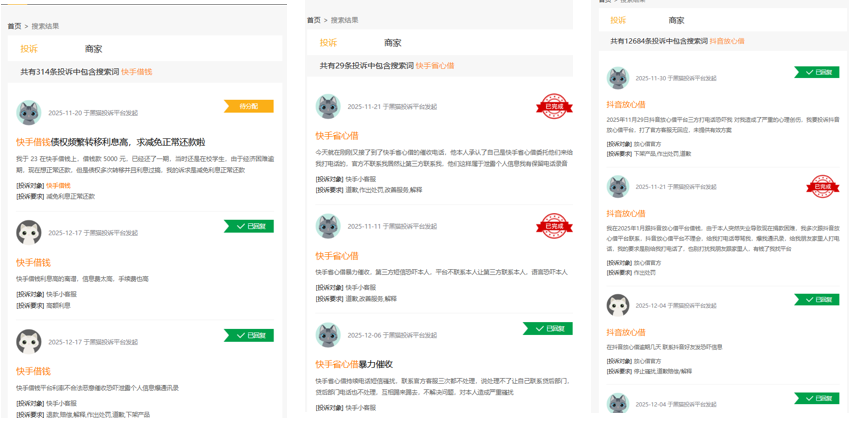Go to 首页 via the 快手省心借 panel breadcrumb
Image resolution: width=851 pixels, height=425 pixels.
tap(313, 20)
